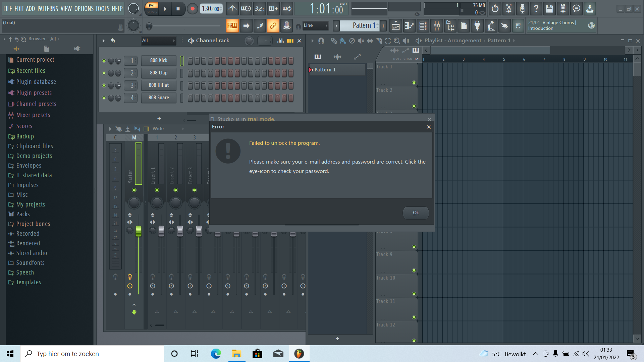Toggle Playlist snap magnet icon

click(x=321, y=41)
